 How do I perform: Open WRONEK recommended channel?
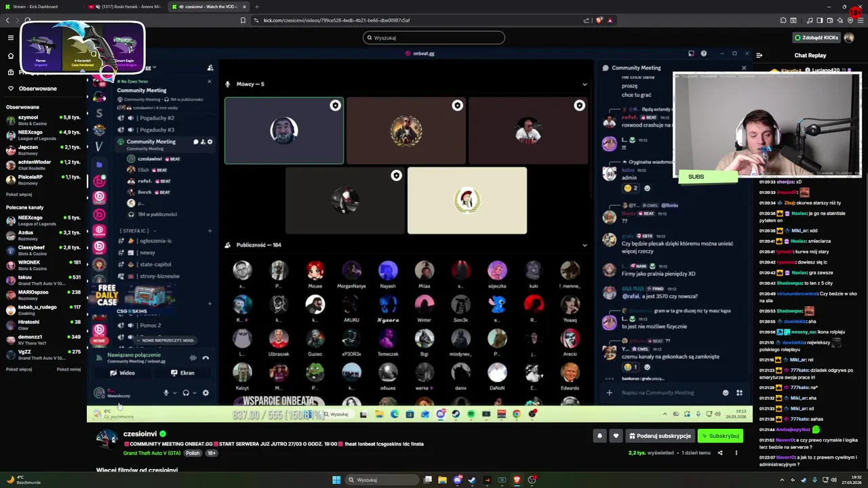[x=43, y=266]
